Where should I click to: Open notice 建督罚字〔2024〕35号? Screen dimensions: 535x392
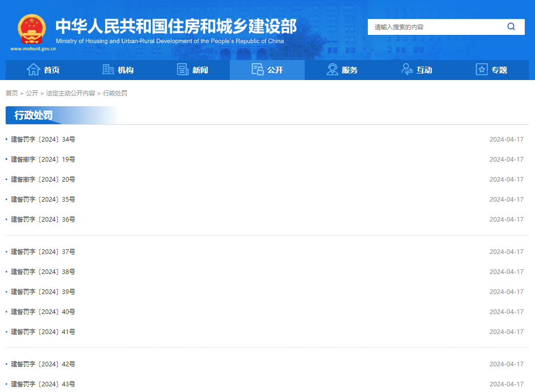click(x=43, y=199)
